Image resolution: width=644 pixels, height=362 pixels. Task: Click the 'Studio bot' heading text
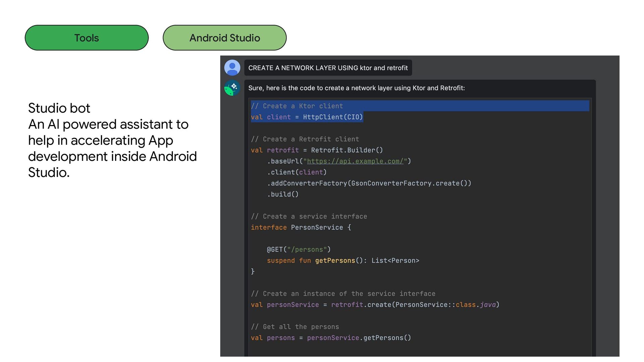pyautogui.click(x=59, y=108)
